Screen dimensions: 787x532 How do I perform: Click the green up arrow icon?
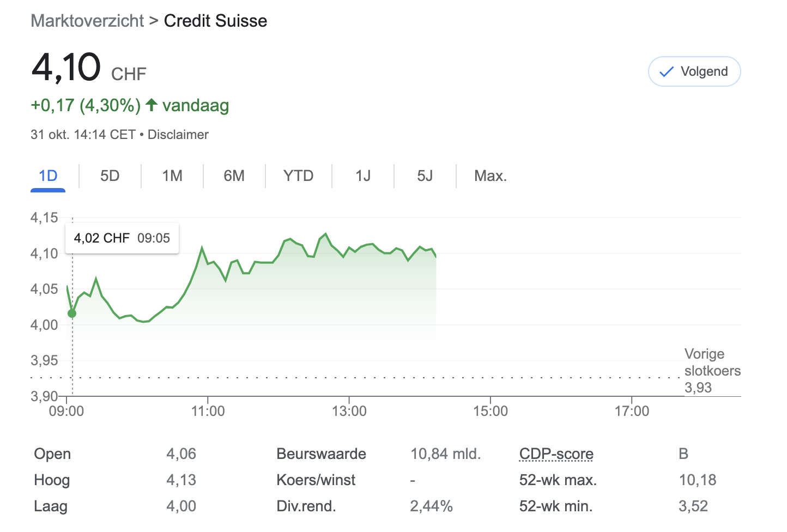point(152,105)
